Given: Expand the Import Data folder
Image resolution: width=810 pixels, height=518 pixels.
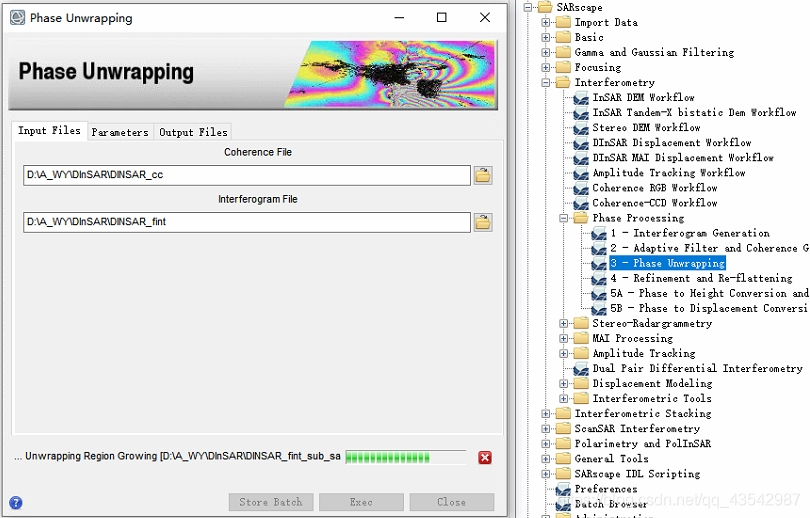Looking at the screenshot, I should [x=546, y=22].
